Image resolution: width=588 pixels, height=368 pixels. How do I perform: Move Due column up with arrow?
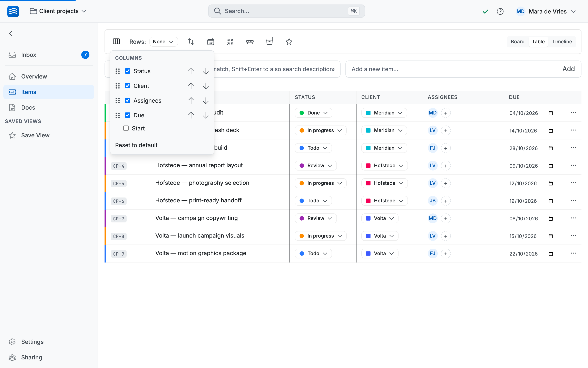tap(191, 115)
